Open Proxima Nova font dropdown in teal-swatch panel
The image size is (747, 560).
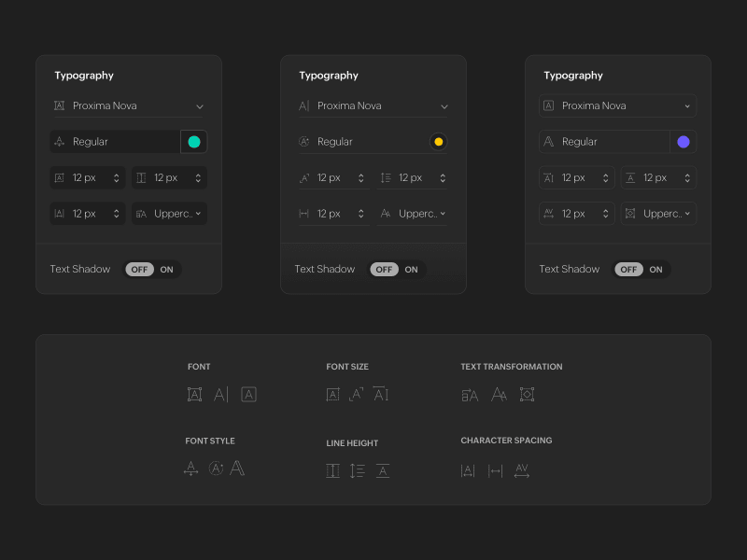pyautogui.click(x=128, y=105)
